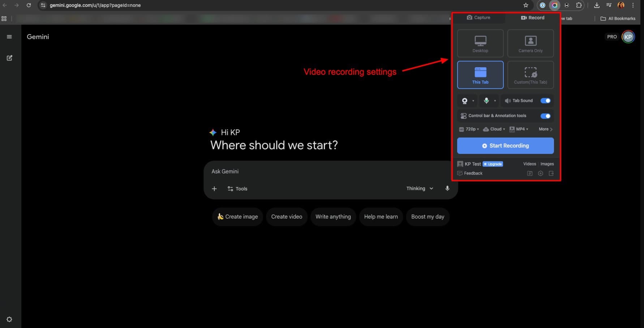Open Gemini's new chat icon in sidebar
This screenshot has width=644, height=328.
(9, 58)
